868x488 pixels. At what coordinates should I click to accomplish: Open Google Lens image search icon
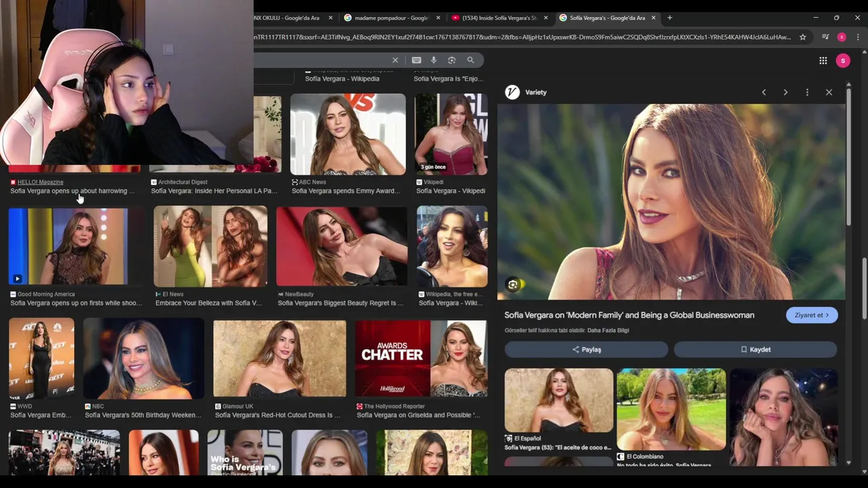[x=452, y=60]
